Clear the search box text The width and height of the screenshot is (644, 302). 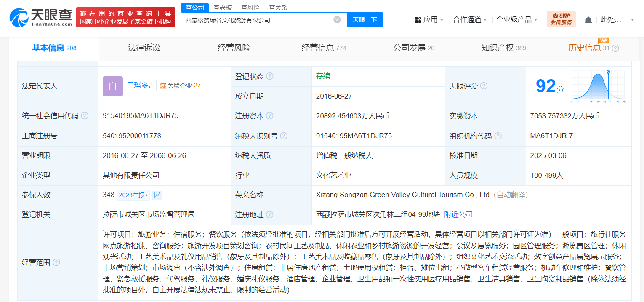(337, 20)
